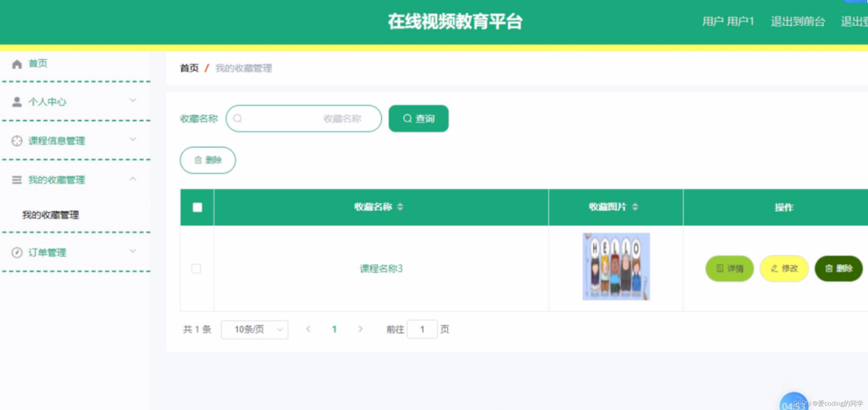Select 我的收藏管理 submenu item

coord(50,215)
